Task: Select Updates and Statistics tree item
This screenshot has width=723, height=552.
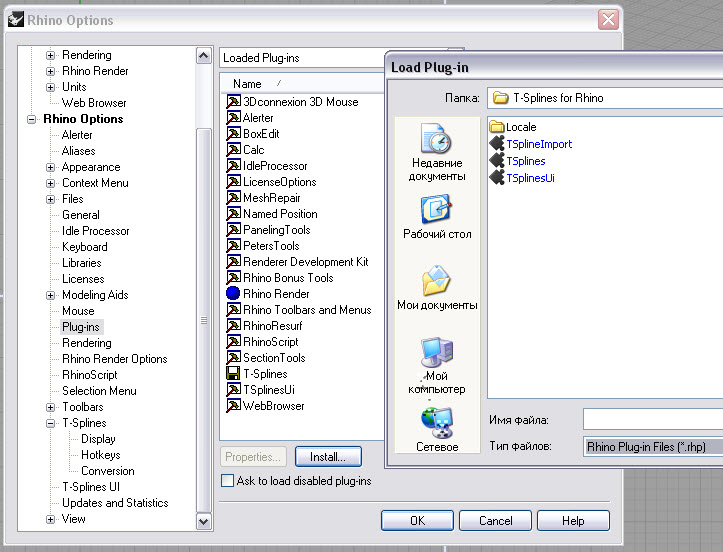Action: point(115,503)
